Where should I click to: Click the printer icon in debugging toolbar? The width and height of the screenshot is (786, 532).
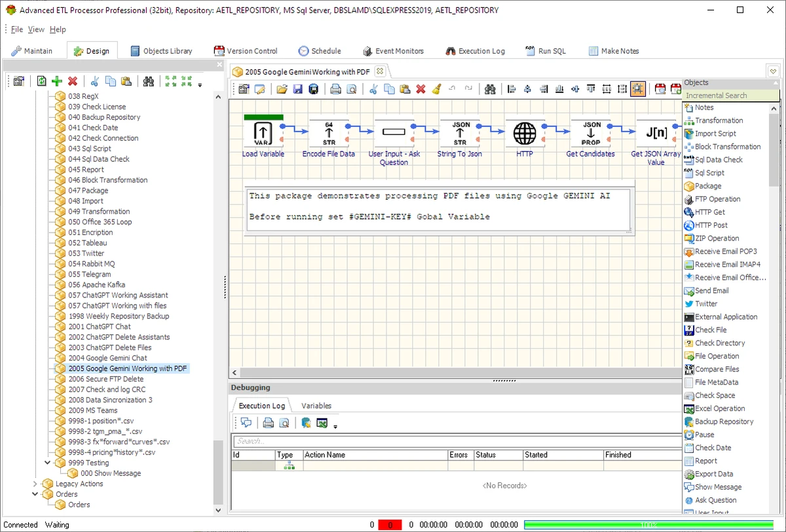[268, 423]
